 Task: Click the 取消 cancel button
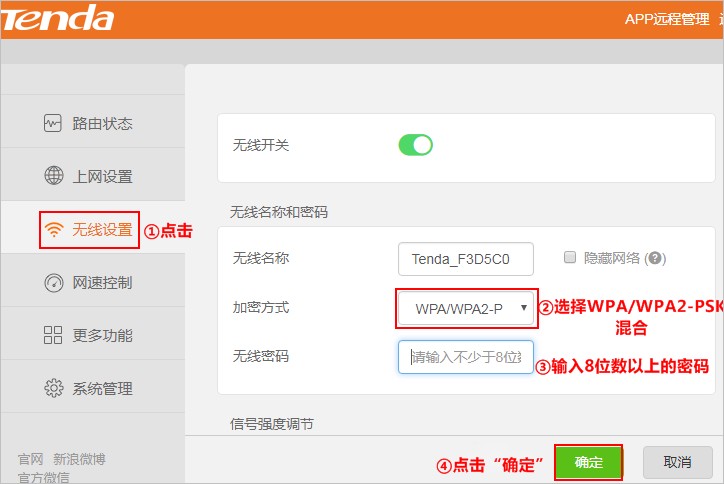(x=677, y=462)
